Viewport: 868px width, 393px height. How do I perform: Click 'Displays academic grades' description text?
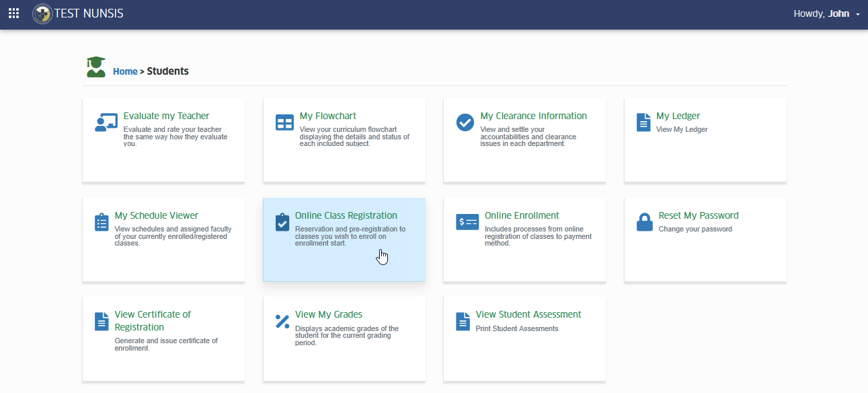347,335
